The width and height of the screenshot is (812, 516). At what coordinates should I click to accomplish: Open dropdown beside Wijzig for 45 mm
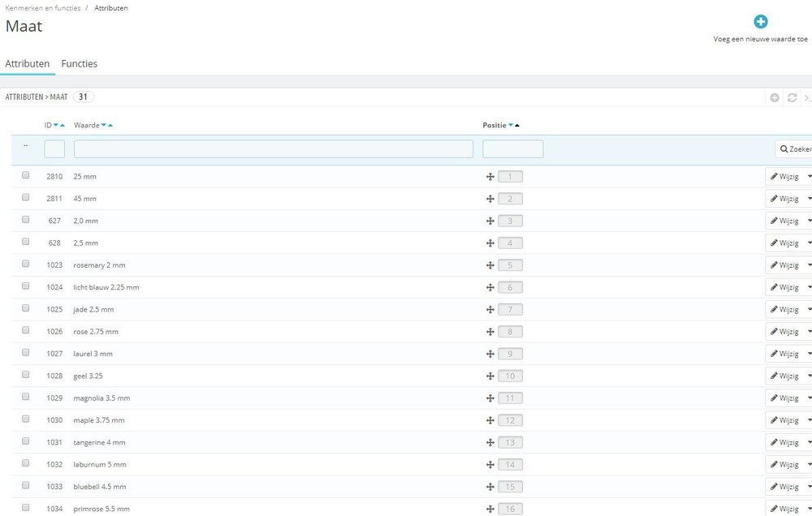(809, 199)
